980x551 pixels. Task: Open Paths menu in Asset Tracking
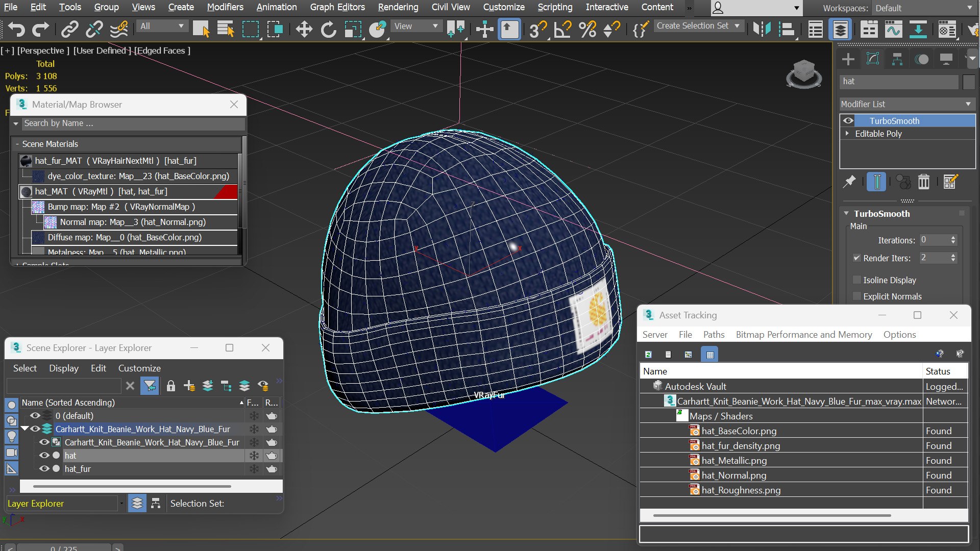[714, 335]
